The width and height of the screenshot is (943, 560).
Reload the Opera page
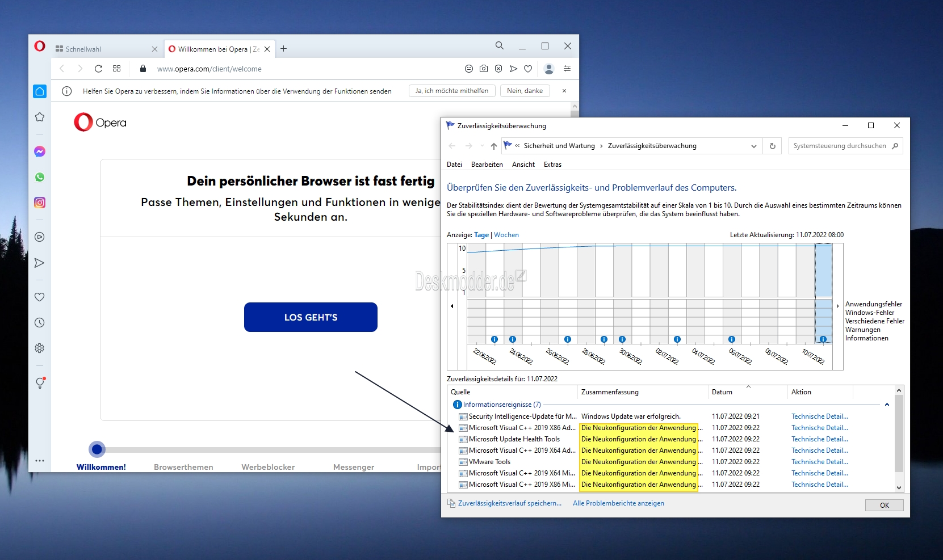click(98, 69)
